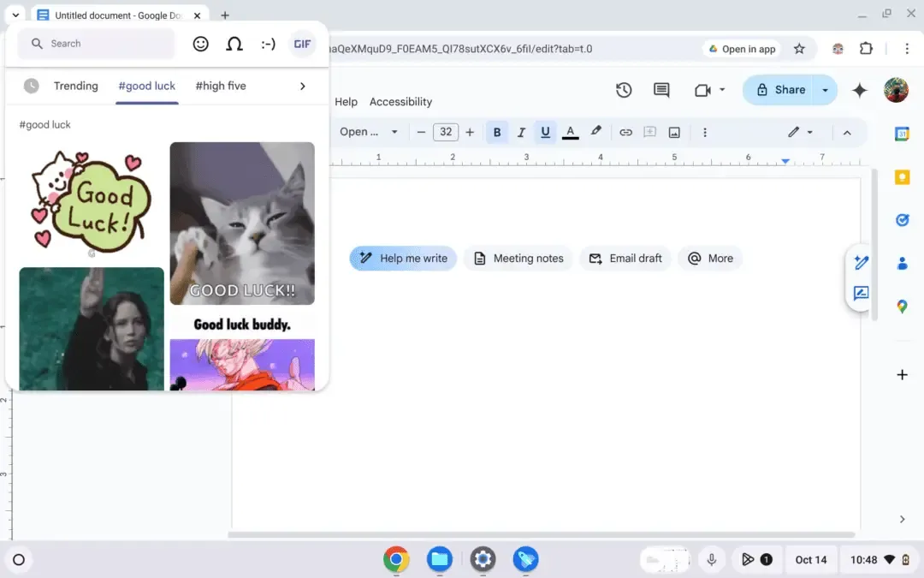The width and height of the screenshot is (924, 578).
Task: Open the symbols (omega) category
Action: tap(234, 44)
